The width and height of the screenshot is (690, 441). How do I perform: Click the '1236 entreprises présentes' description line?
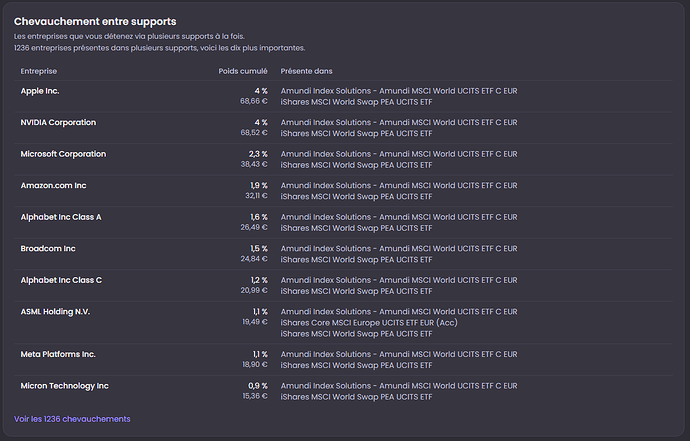[x=159, y=48]
